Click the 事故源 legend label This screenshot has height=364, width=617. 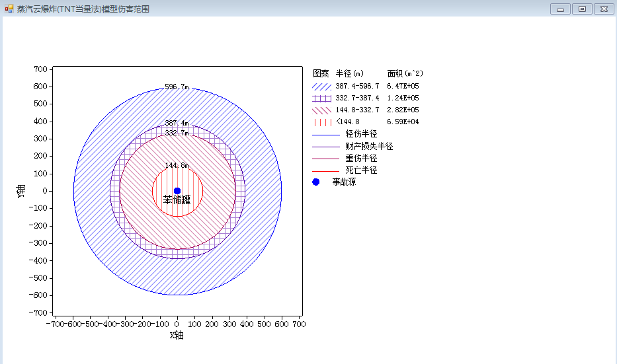tap(344, 182)
